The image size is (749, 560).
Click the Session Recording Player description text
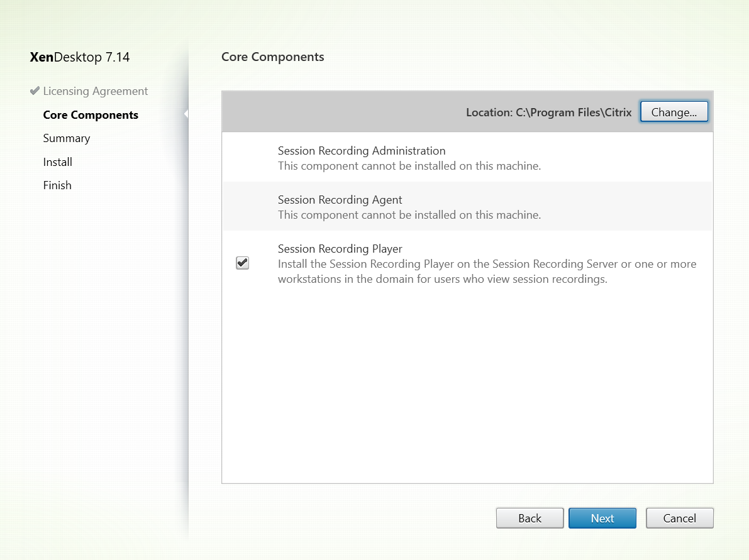[487, 271]
